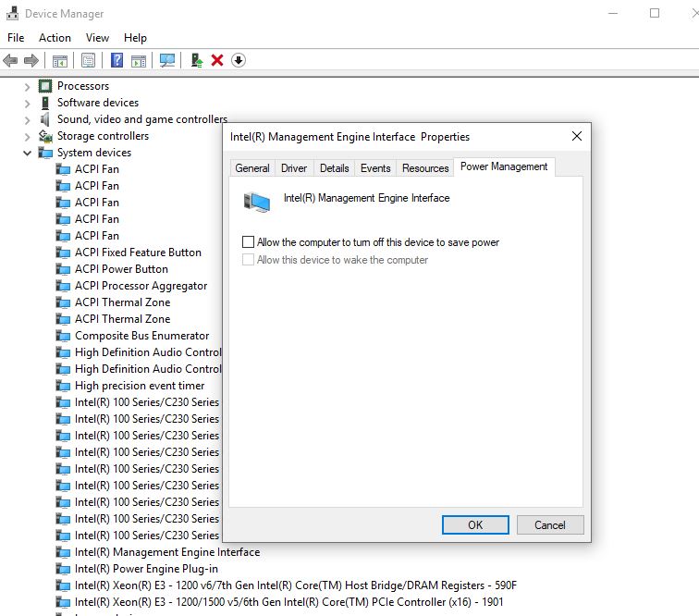The height and width of the screenshot is (616, 699).
Task: Open the Resources tab
Action: pyautogui.click(x=425, y=168)
